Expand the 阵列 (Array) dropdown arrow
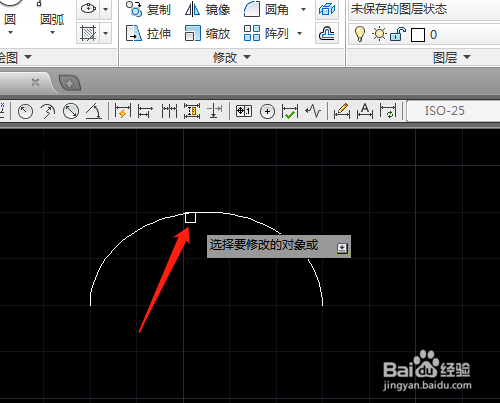The width and height of the screenshot is (500, 403). [299, 33]
